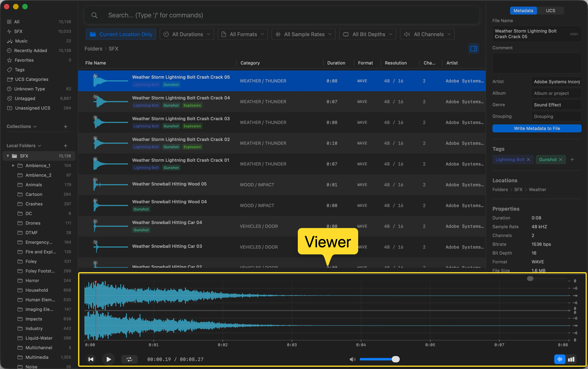Select Weather Snowball Hitting Car 03 row
The height and width of the screenshot is (369, 588).
282,247
